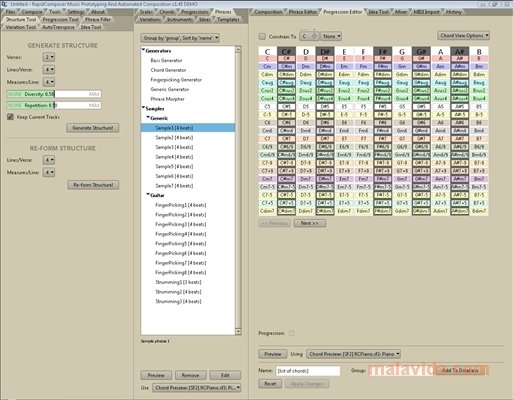Open the MIDI Import tab
513x400 pixels.
[x=426, y=12]
